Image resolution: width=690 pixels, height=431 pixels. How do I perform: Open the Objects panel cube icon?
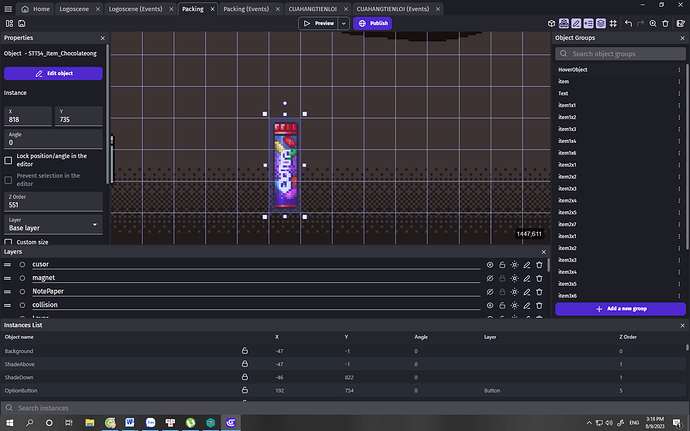pos(551,23)
